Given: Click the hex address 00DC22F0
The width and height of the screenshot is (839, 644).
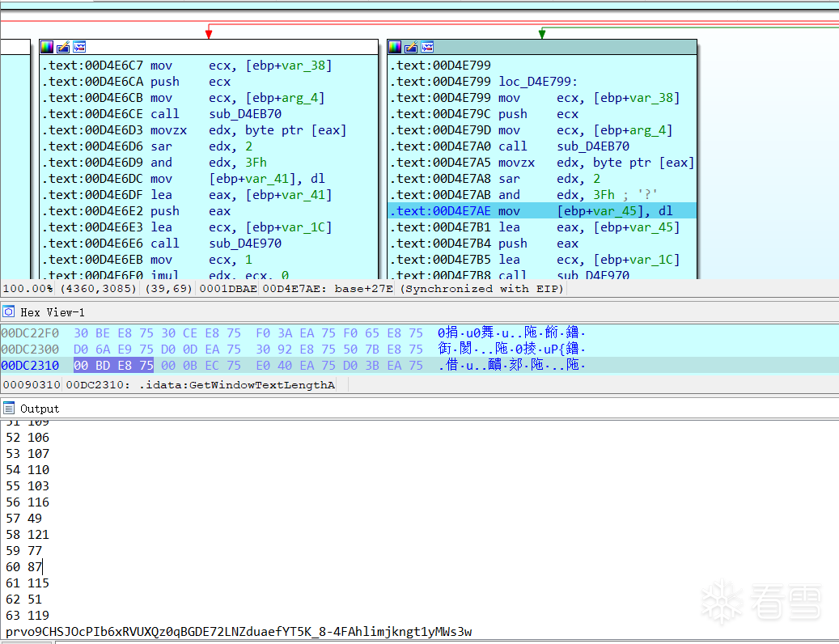Looking at the screenshot, I should [30, 333].
